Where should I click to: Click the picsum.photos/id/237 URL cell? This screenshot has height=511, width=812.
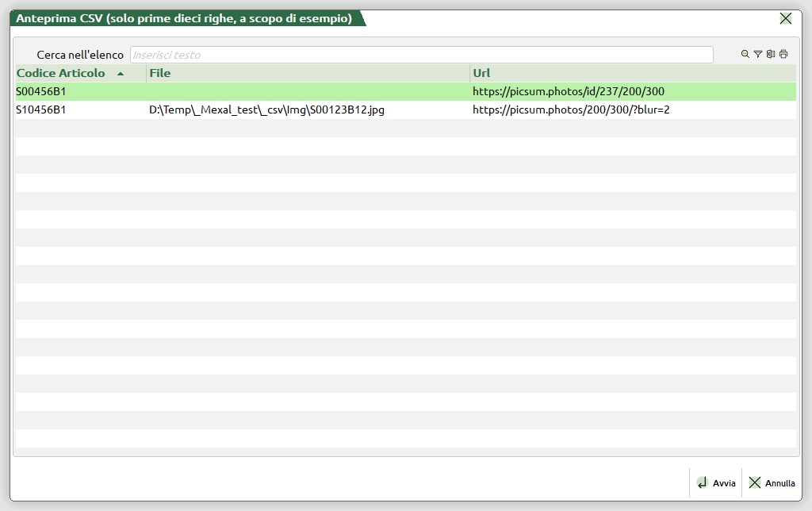(568, 91)
